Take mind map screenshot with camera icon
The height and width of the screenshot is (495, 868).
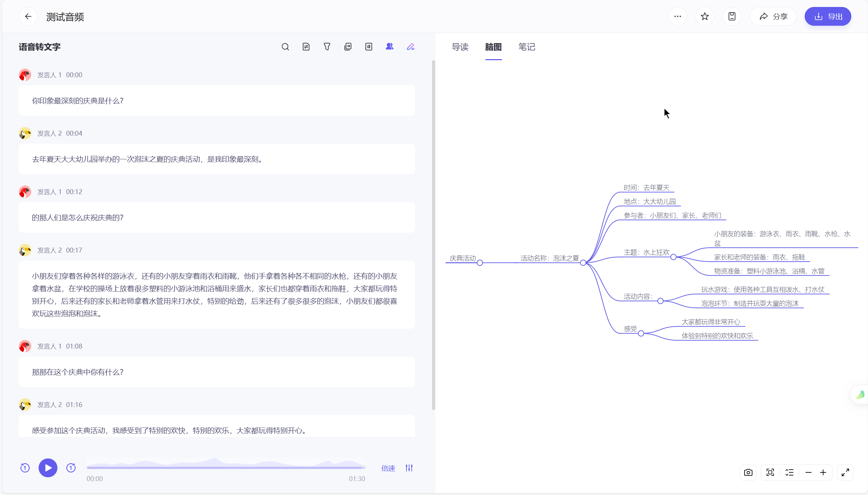[748, 472]
